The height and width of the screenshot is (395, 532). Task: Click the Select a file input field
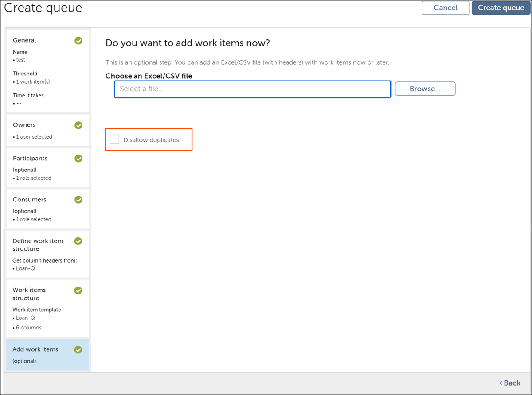[252, 89]
